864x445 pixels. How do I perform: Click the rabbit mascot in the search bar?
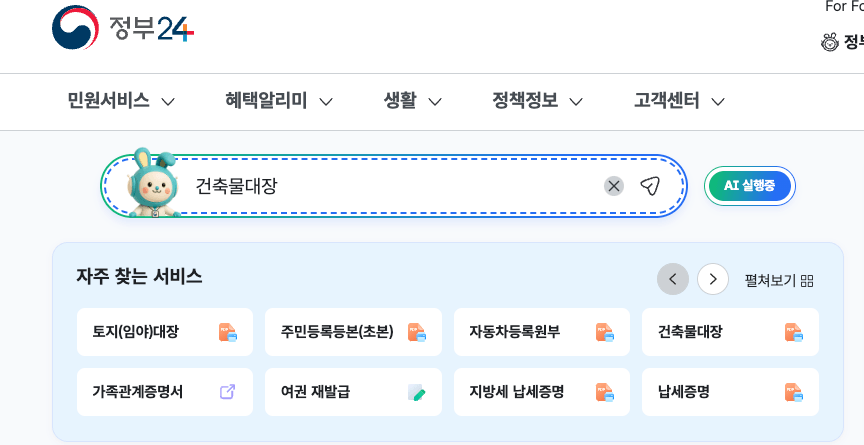152,183
